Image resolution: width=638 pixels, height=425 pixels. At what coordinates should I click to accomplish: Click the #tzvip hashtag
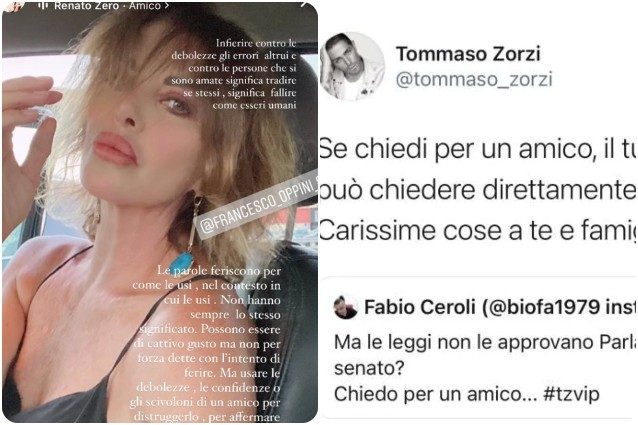pos(571,394)
